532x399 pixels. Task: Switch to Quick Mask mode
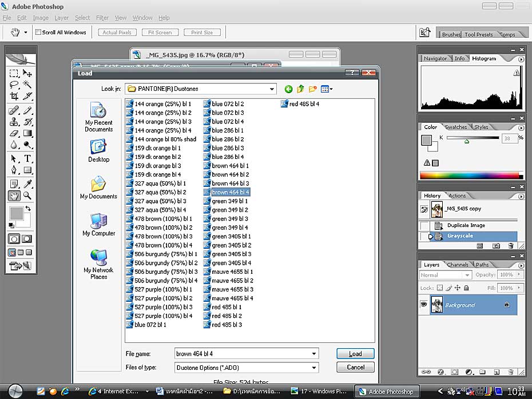(27, 238)
